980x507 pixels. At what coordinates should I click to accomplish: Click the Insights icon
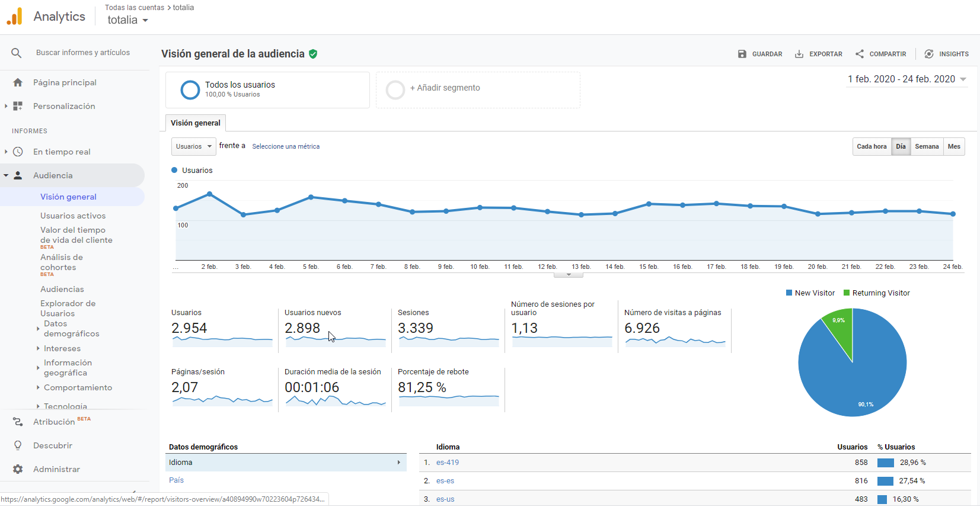coord(929,54)
